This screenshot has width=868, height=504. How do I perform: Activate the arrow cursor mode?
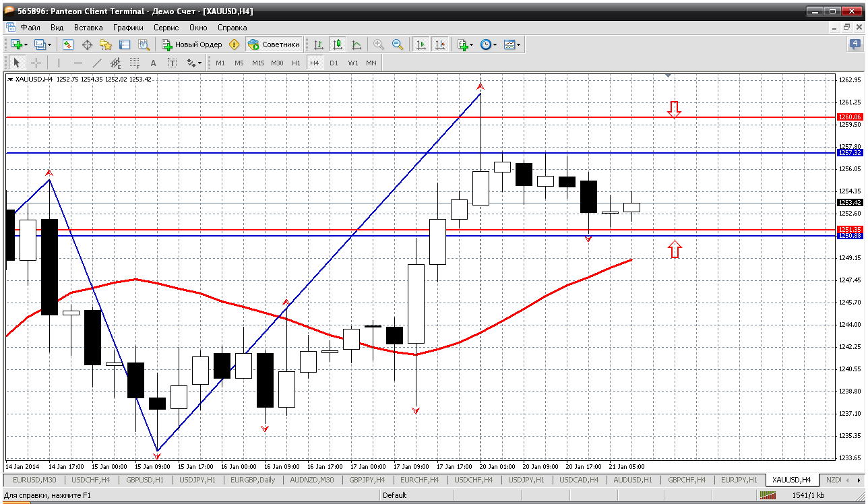[17, 63]
